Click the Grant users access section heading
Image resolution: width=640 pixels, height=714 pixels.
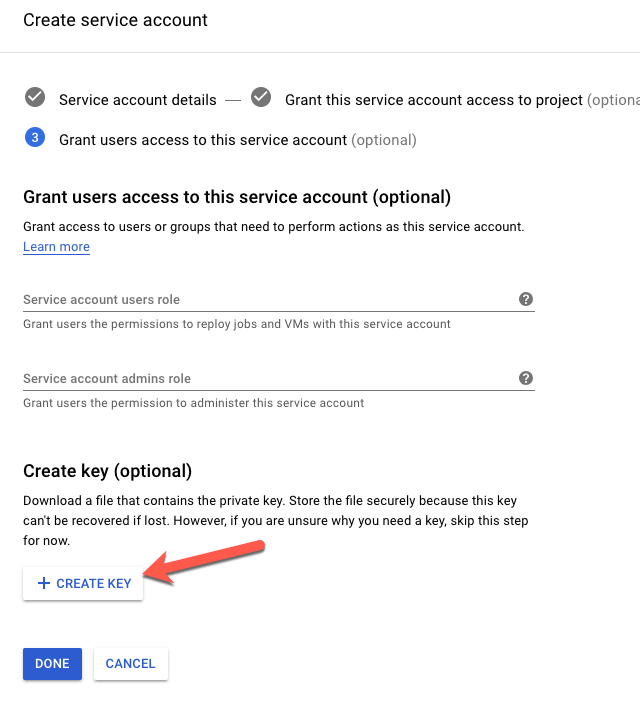pos(236,196)
